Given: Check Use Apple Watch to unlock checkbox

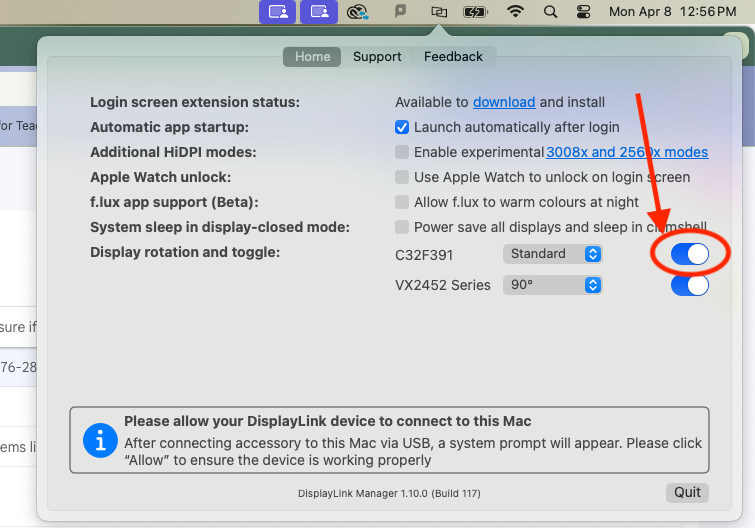Looking at the screenshot, I should [402, 177].
